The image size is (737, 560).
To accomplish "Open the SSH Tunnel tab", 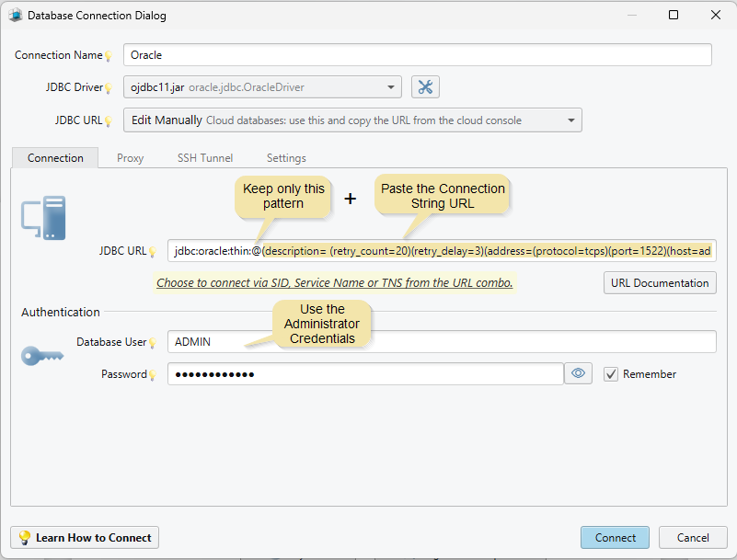I will (x=204, y=157).
